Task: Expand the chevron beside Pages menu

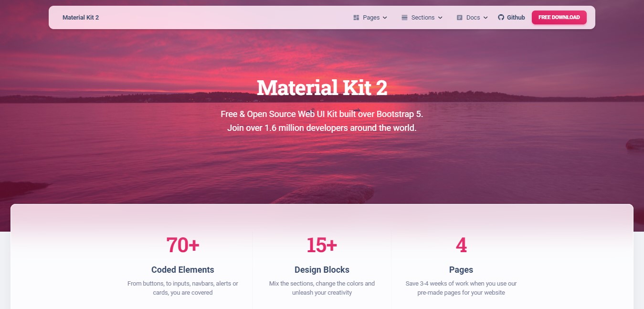Action: coord(385,18)
